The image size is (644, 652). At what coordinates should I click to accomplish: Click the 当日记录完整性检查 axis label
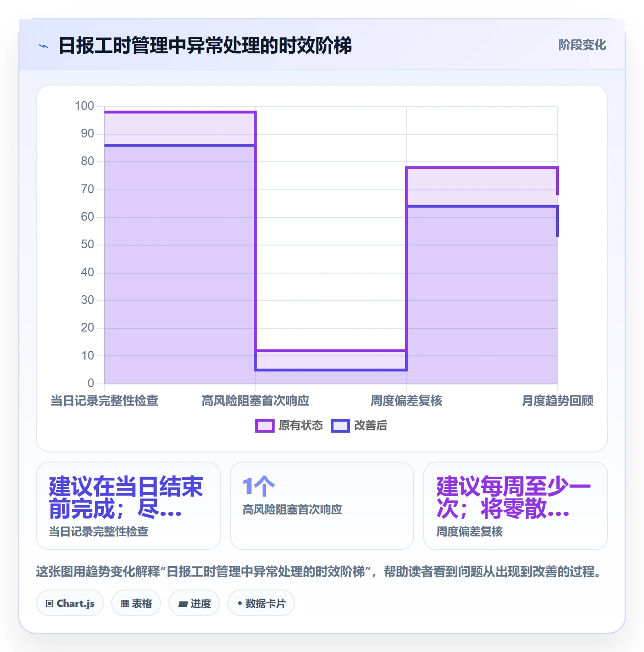(x=104, y=401)
